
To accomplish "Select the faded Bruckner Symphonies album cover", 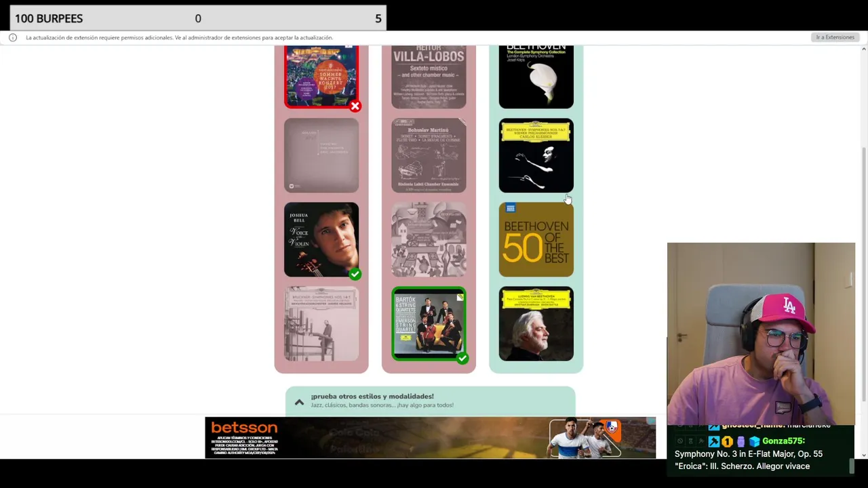I will (321, 324).
